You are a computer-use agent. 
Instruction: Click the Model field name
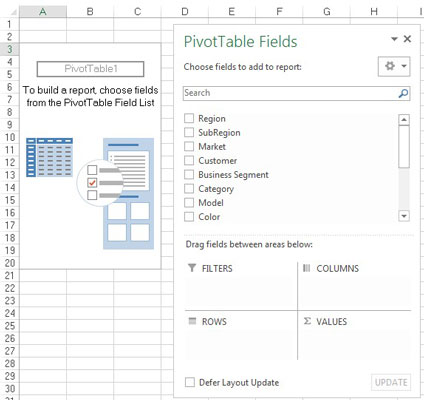coord(211,203)
